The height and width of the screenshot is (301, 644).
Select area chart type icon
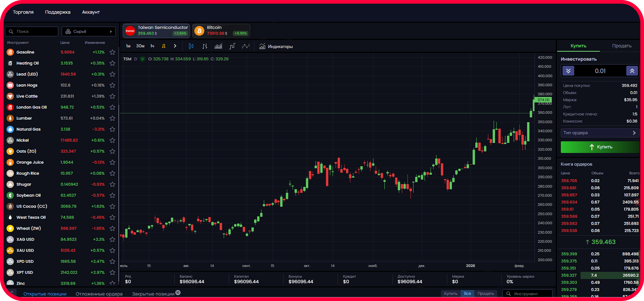(x=218, y=46)
